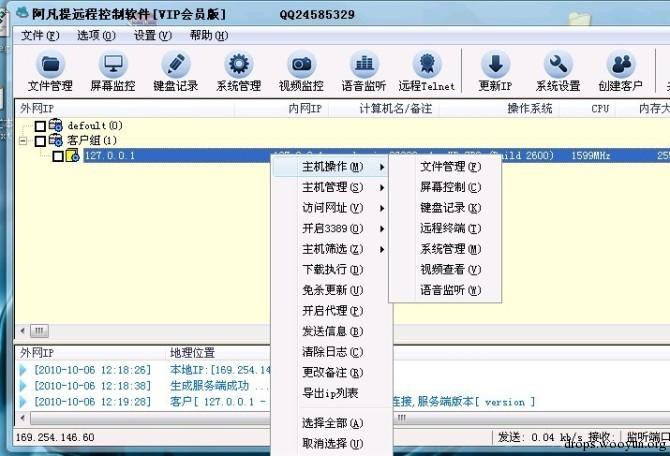Image resolution: width=670 pixels, height=456 pixels.
Task: Toggle the 客户组(1) group checkbox
Action: tap(41, 141)
